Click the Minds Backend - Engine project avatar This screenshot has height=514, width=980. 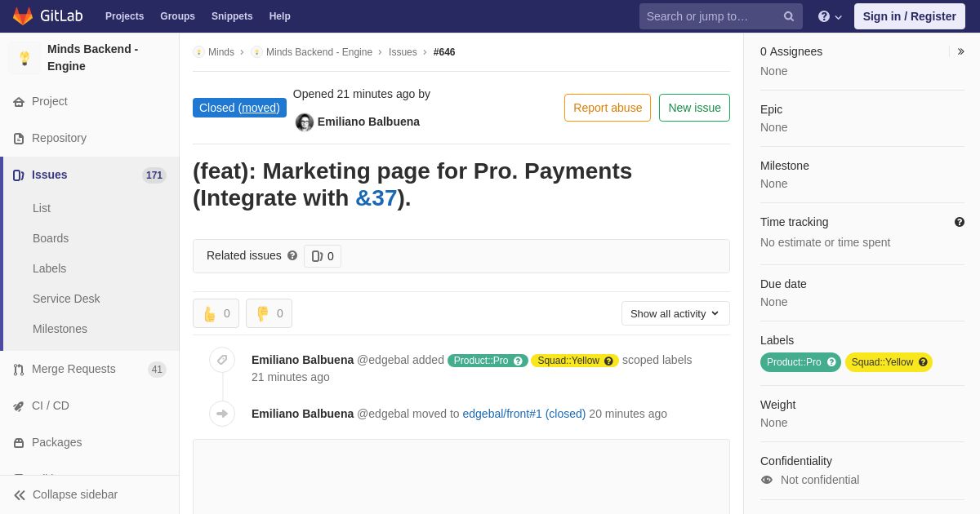point(24,58)
